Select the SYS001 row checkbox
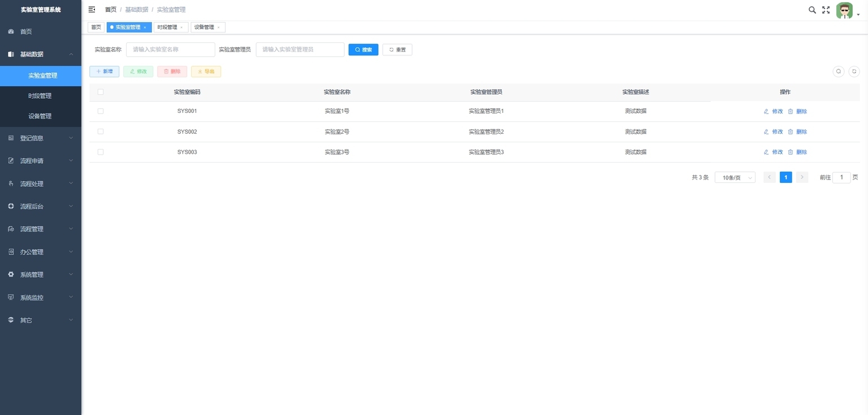The height and width of the screenshot is (415, 868). click(x=101, y=111)
